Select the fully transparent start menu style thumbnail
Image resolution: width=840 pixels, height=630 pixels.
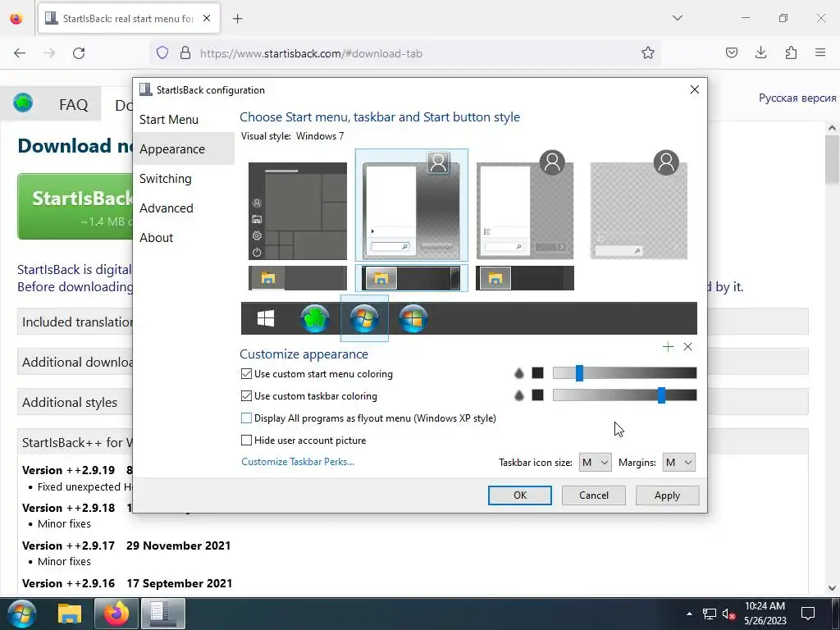pyautogui.click(x=638, y=206)
